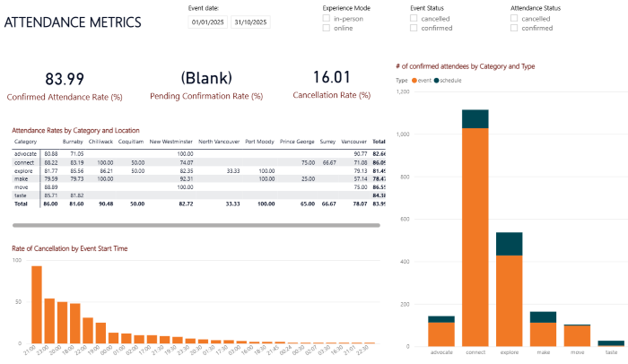Image resolution: width=628 pixels, height=364 pixels.
Task: Sort table by Burnaby column header
Action: click(x=73, y=142)
